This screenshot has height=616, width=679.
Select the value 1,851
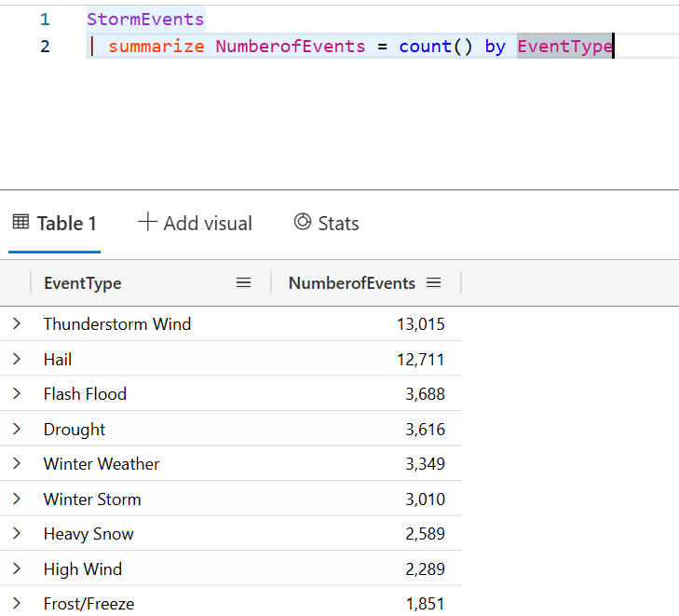[426, 604]
